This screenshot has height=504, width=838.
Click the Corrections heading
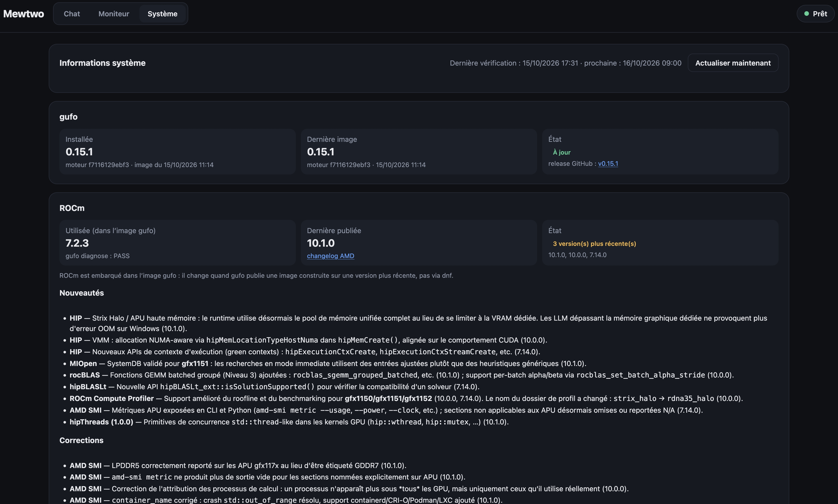[x=82, y=440]
